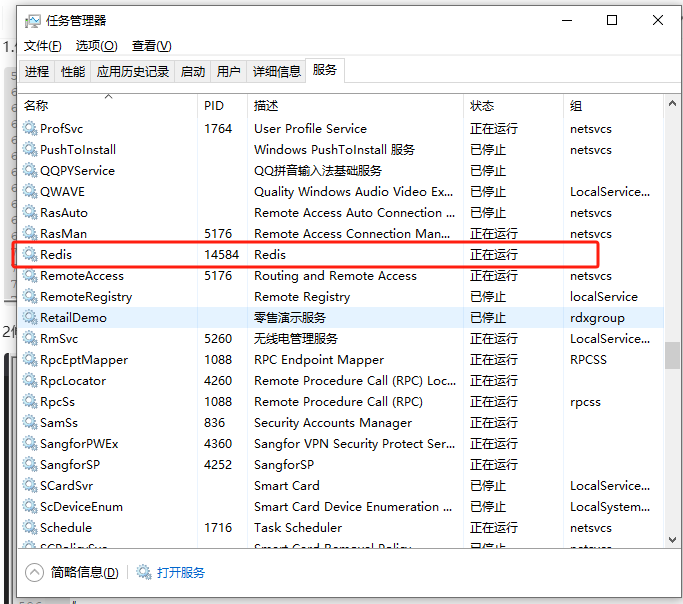Viewport: 683px width, 604px height.
Task: Click the gear icon beside RpcSs
Action: [30, 401]
